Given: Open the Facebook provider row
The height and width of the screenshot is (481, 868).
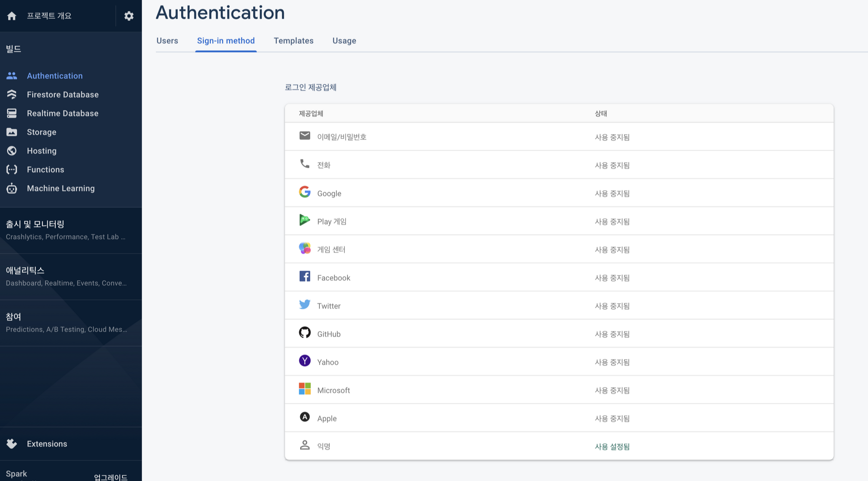Looking at the screenshot, I should (x=559, y=277).
